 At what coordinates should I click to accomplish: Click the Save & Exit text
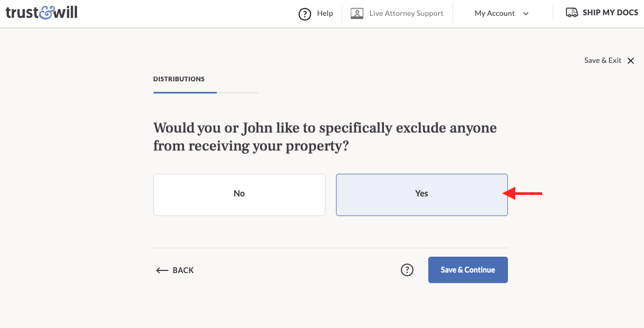602,61
